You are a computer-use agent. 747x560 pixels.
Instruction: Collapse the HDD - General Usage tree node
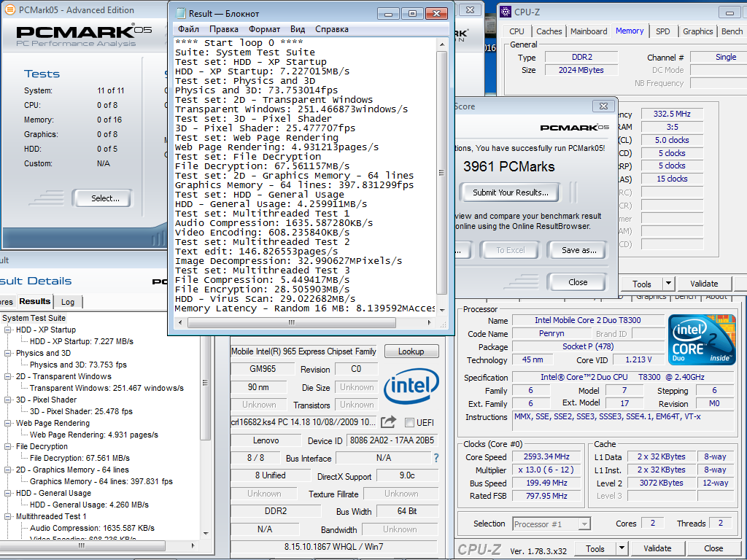click(x=7, y=493)
